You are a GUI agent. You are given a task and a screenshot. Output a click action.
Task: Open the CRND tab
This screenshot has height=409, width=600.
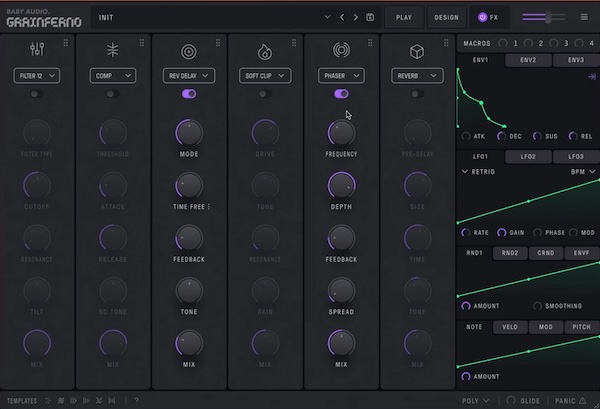[546, 253]
